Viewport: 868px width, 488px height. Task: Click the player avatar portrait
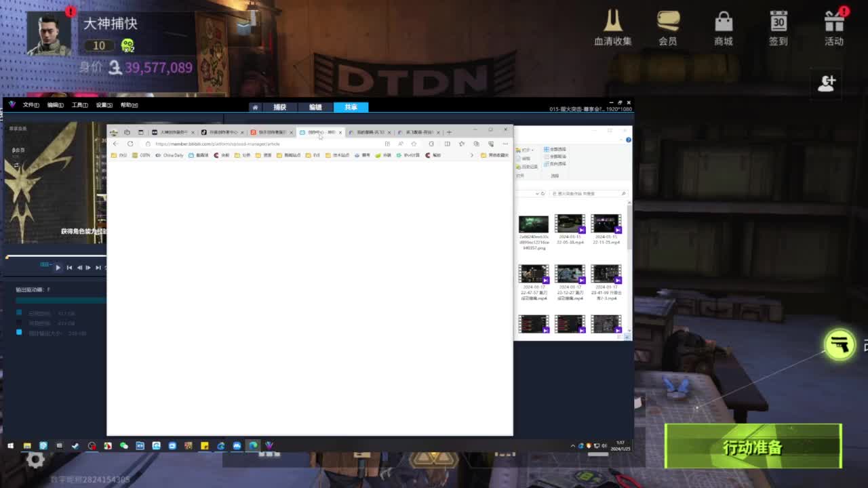point(49,33)
